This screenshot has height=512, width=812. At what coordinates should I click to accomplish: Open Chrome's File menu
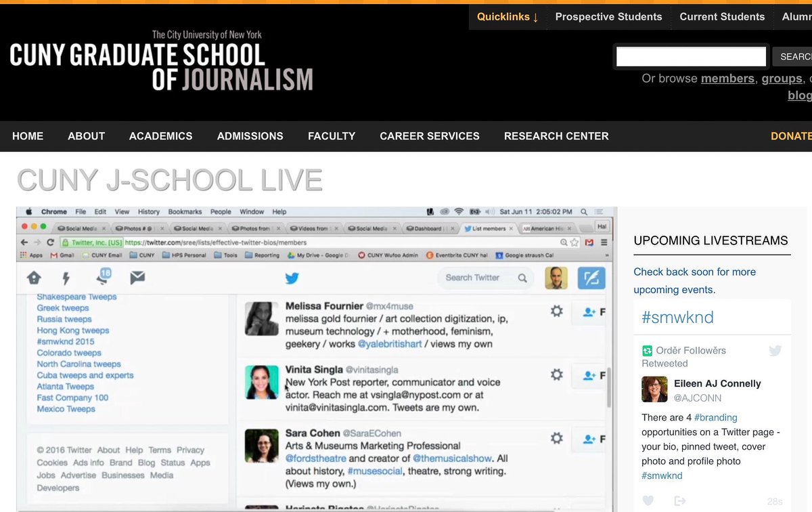click(x=81, y=211)
